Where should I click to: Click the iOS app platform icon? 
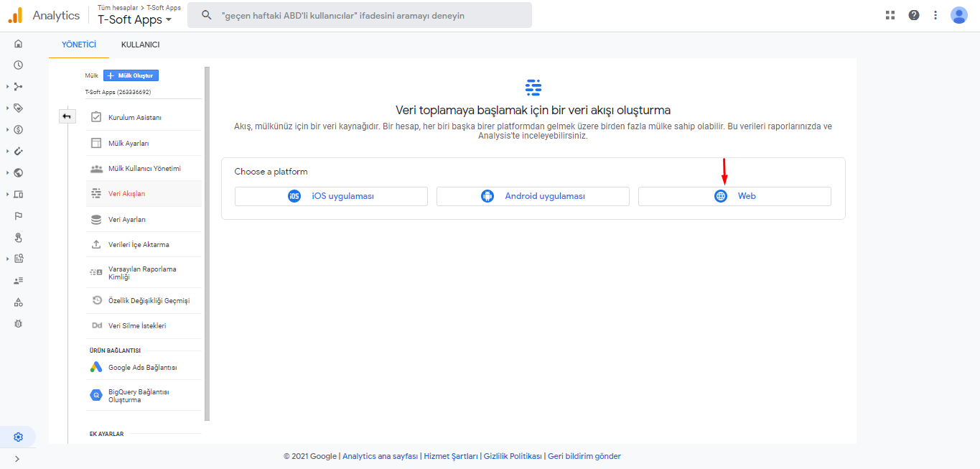(294, 196)
